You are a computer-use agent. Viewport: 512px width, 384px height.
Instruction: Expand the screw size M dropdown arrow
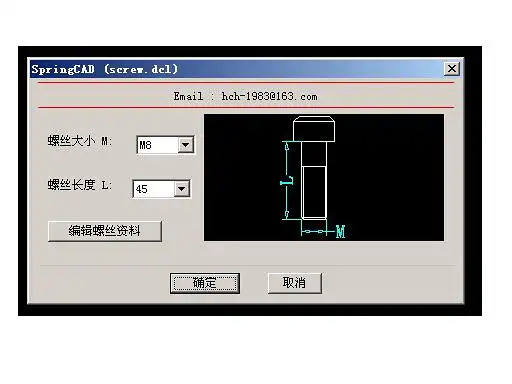pyautogui.click(x=186, y=145)
